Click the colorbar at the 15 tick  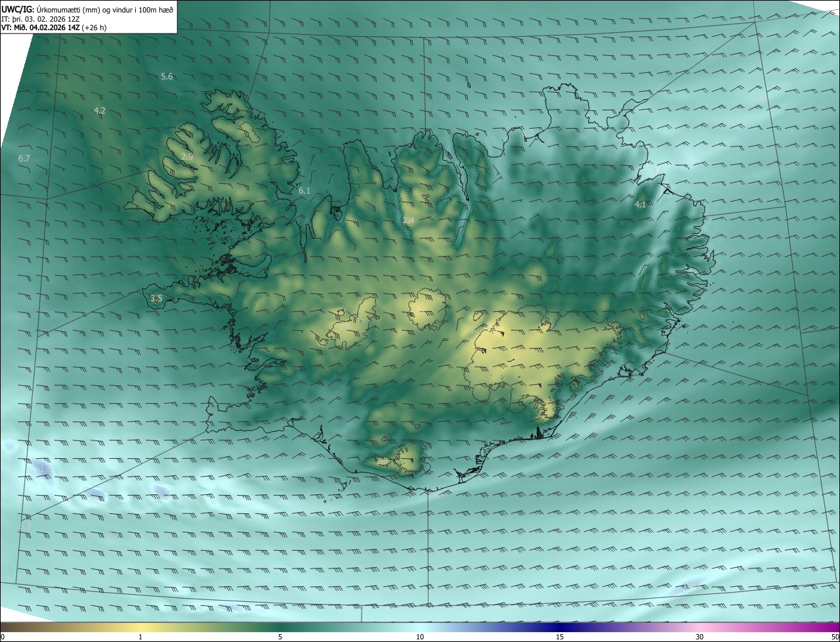click(x=560, y=637)
